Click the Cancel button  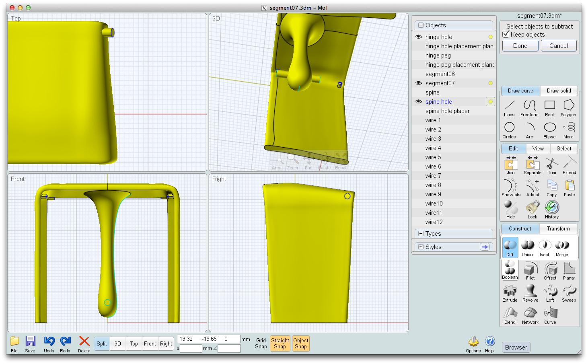[559, 46]
